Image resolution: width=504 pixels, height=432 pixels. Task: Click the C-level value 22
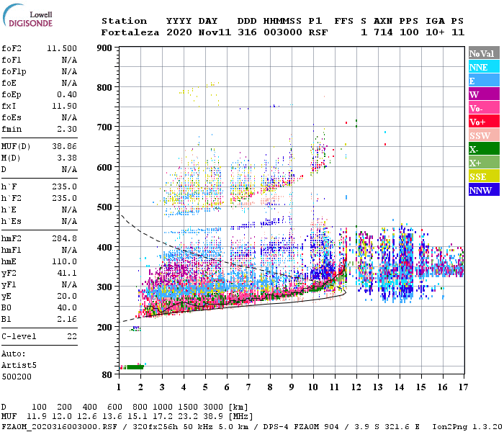tap(72, 336)
